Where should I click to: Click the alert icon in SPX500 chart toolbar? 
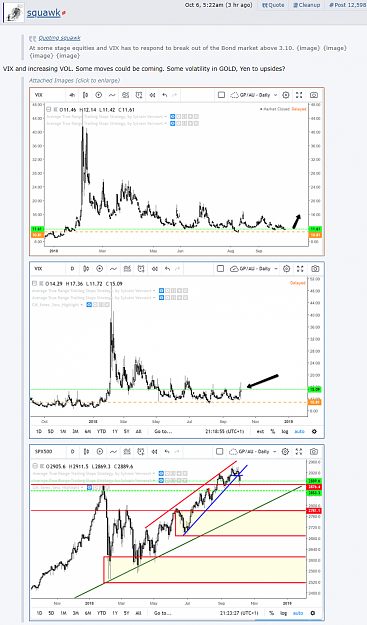(x=141, y=452)
